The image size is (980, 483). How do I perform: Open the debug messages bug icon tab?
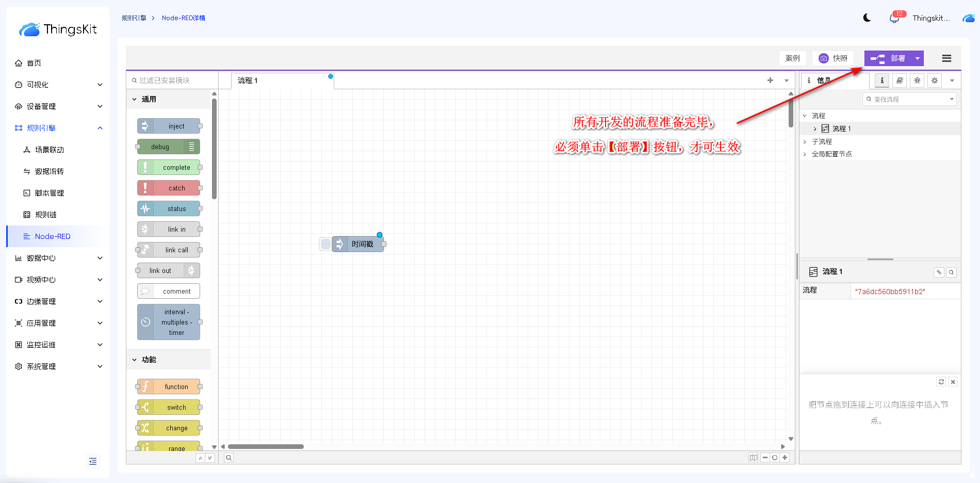pos(917,81)
